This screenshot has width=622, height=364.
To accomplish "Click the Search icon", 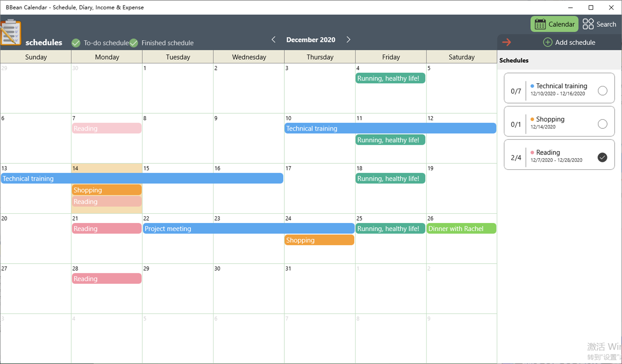I will (x=587, y=24).
